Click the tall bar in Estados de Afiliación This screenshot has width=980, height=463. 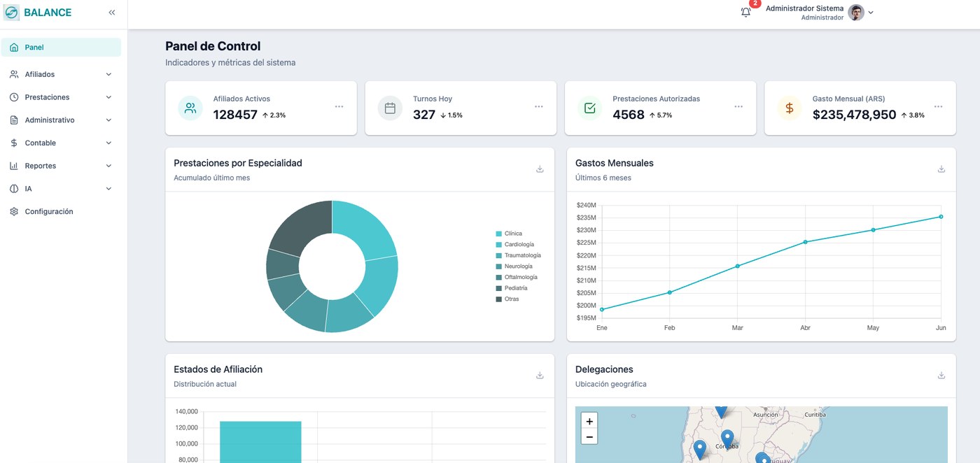tap(260, 442)
